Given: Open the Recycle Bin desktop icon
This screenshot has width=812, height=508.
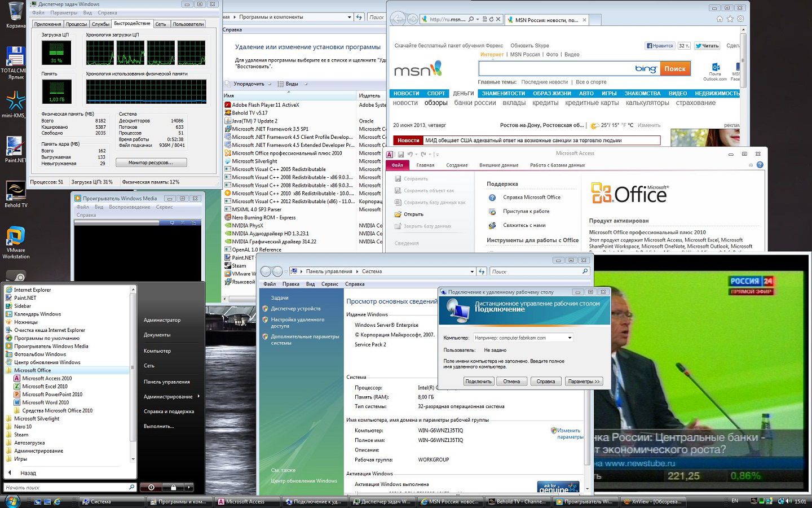Looking at the screenshot, I should (16, 14).
